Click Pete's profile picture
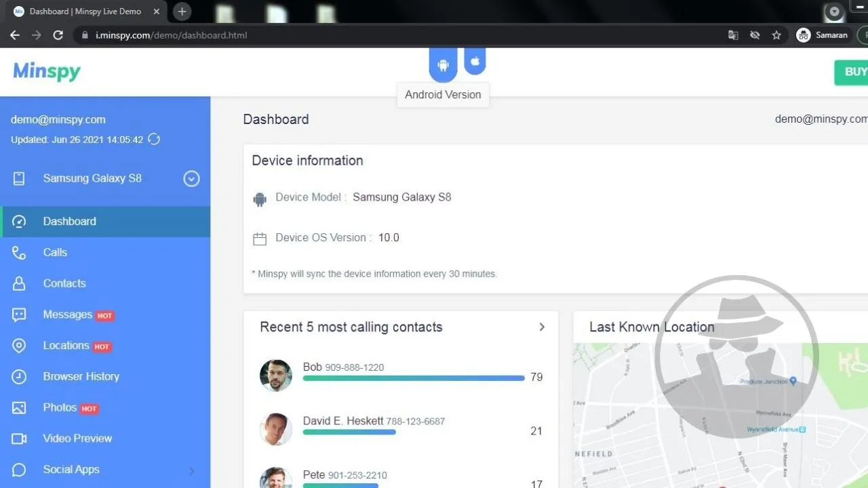Image resolution: width=868 pixels, height=488 pixels. click(x=276, y=477)
